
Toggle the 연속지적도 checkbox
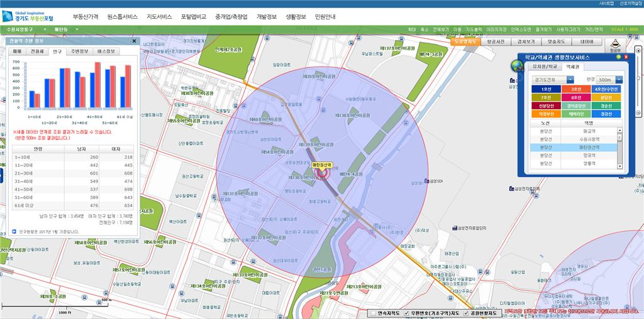(373, 313)
